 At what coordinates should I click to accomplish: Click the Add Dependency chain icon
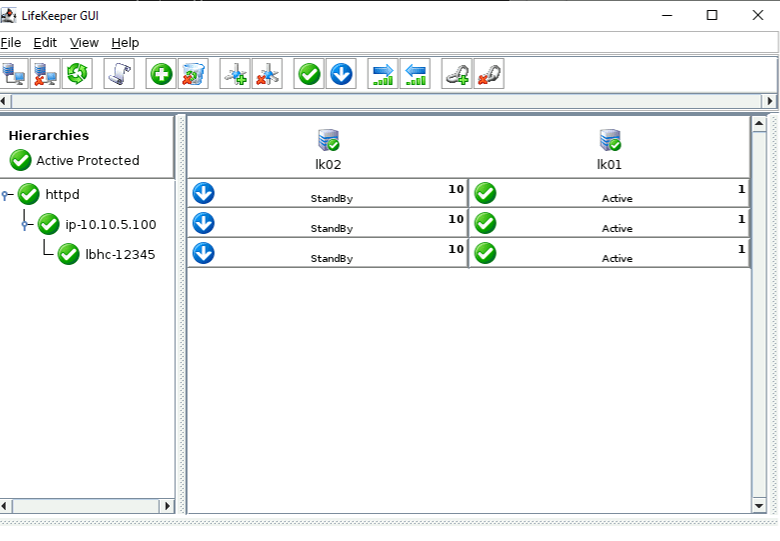tap(457, 74)
